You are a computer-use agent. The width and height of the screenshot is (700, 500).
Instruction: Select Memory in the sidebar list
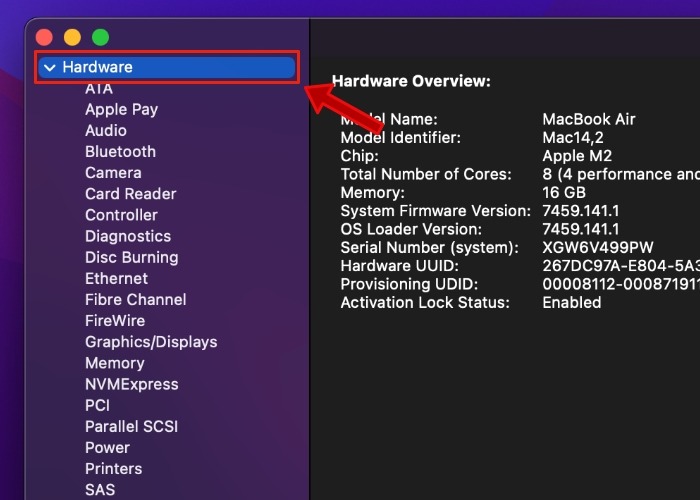point(115,363)
